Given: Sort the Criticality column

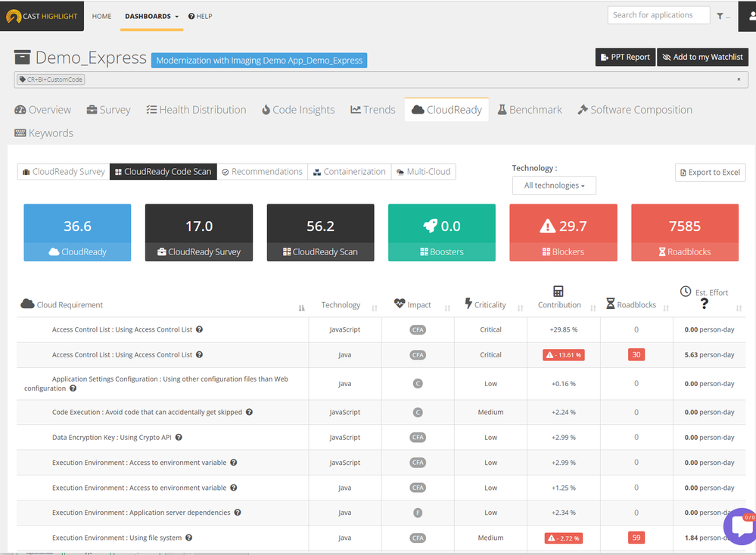Looking at the screenshot, I should click(520, 308).
